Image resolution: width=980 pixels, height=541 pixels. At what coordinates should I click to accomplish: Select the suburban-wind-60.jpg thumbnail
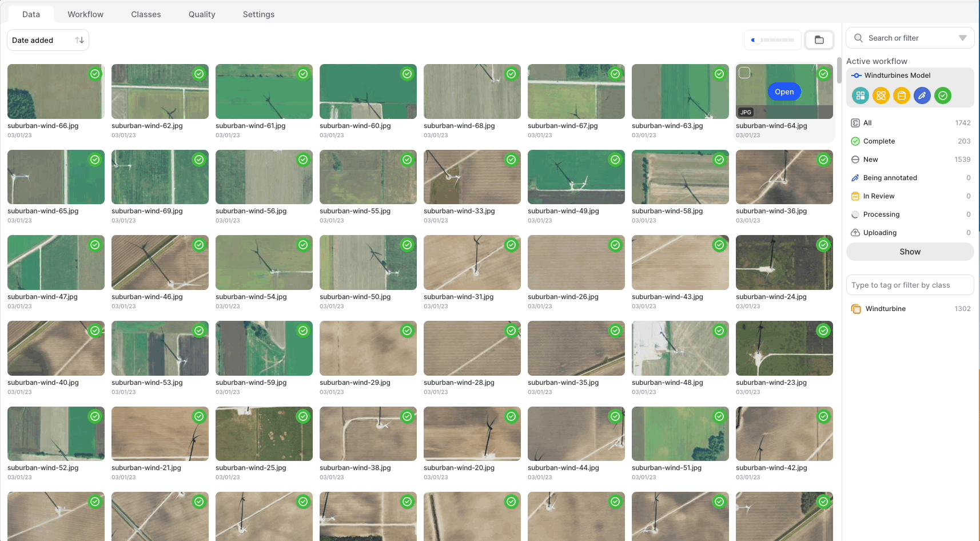(x=368, y=92)
